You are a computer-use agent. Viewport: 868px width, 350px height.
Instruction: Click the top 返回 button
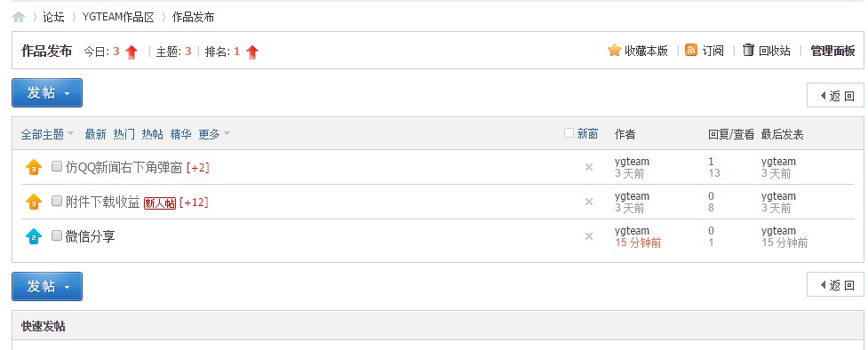click(835, 96)
